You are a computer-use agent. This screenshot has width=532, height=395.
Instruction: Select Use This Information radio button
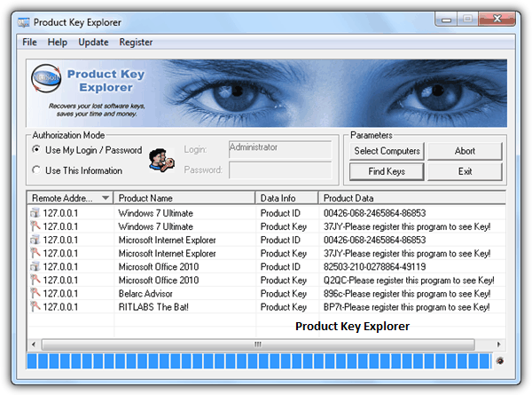pyautogui.click(x=36, y=170)
